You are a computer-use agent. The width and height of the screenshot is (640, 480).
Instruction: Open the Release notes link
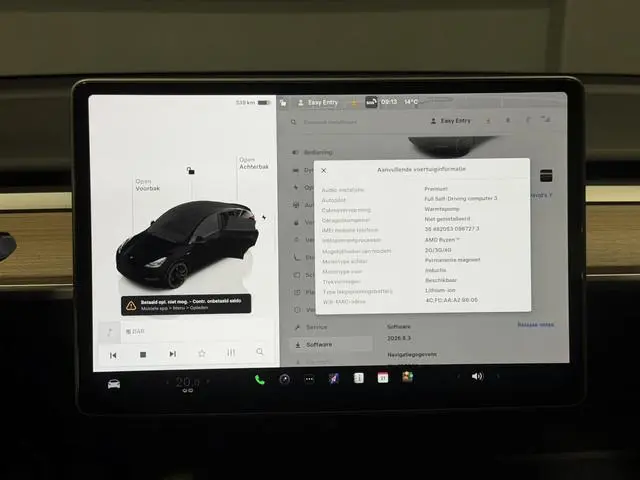[536, 324]
